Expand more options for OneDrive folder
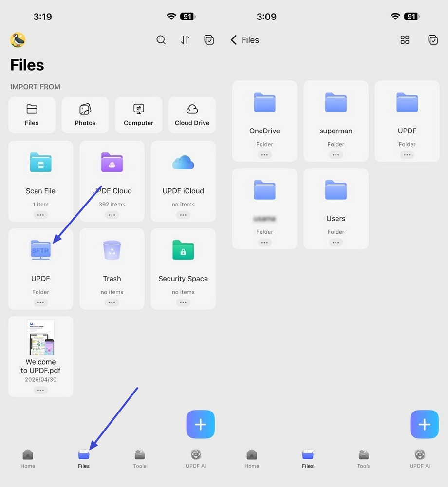The width and height of the screenshot is (448, 487). coord(264,155)
